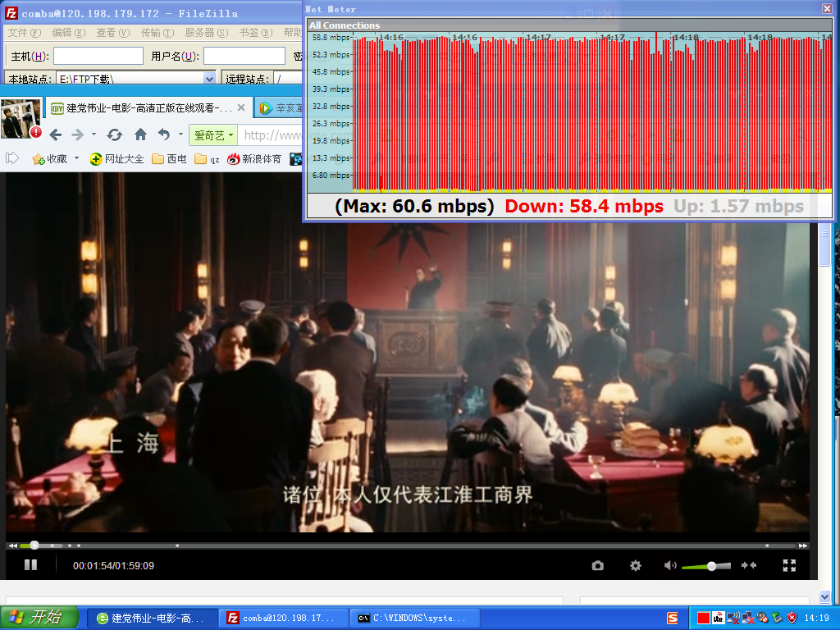Click the rewind arrows on the progress bar
The image size is (840, 630).
point(13,546)
